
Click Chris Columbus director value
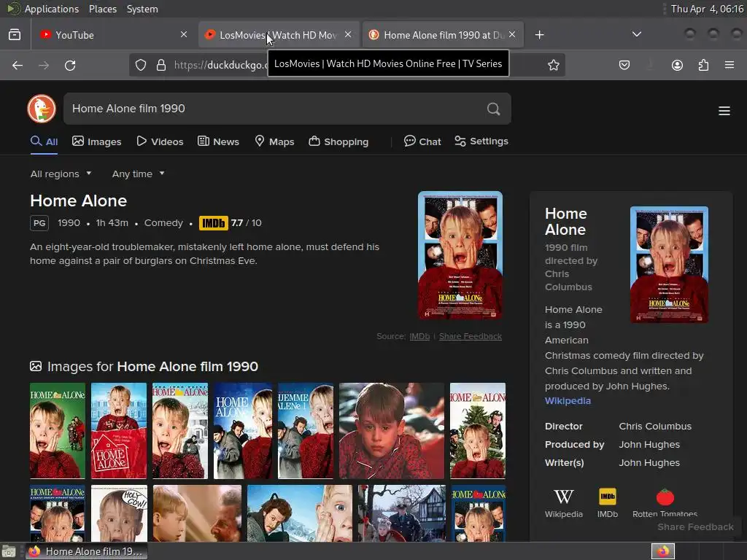click(655, 426)
